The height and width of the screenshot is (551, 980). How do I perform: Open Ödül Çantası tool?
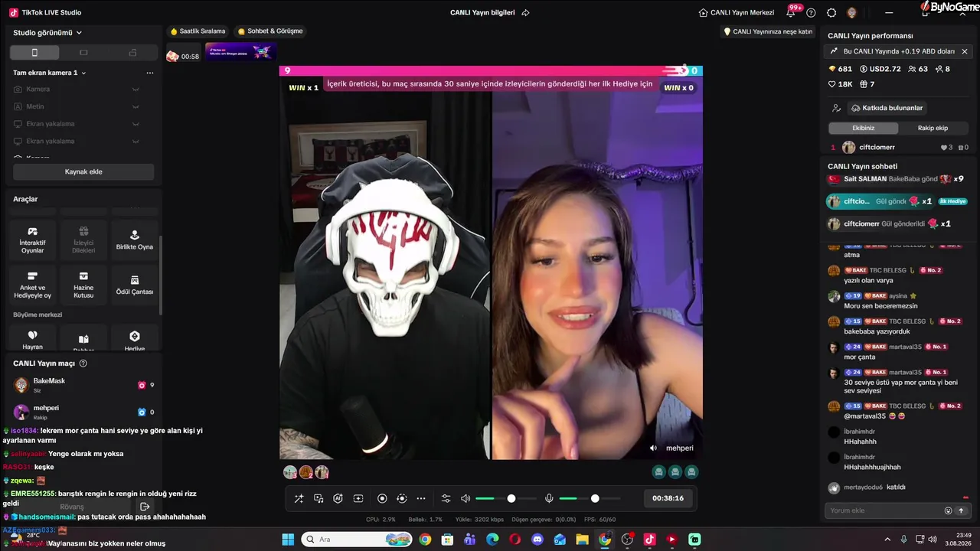tap(135, 285)
